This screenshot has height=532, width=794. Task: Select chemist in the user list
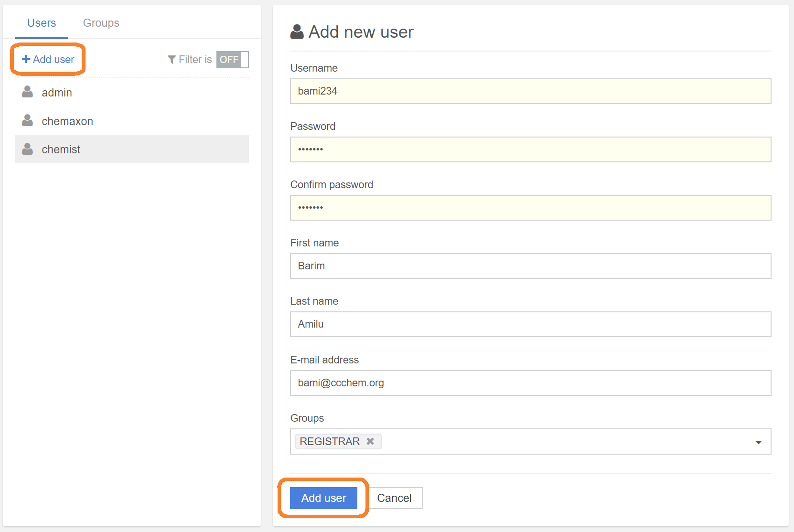tap(132, 149)
